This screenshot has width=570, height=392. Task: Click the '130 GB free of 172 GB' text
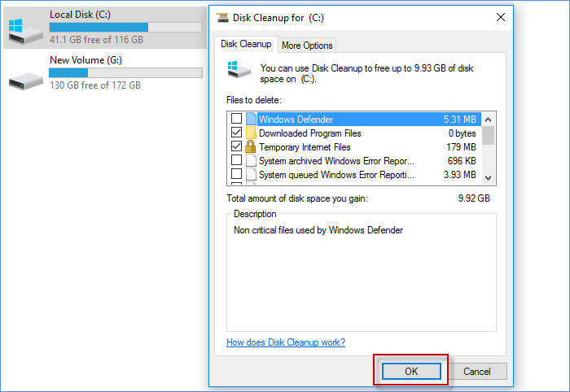pos(95,85)
